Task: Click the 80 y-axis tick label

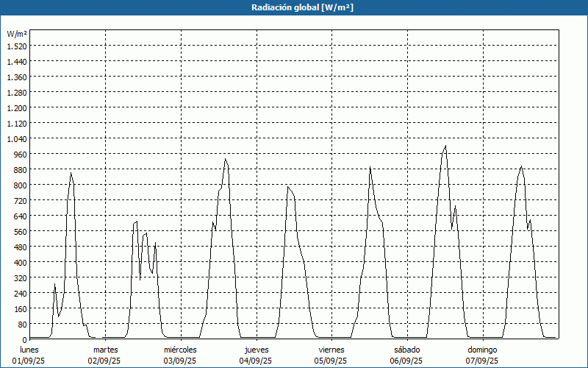Action: pos(21,324)
